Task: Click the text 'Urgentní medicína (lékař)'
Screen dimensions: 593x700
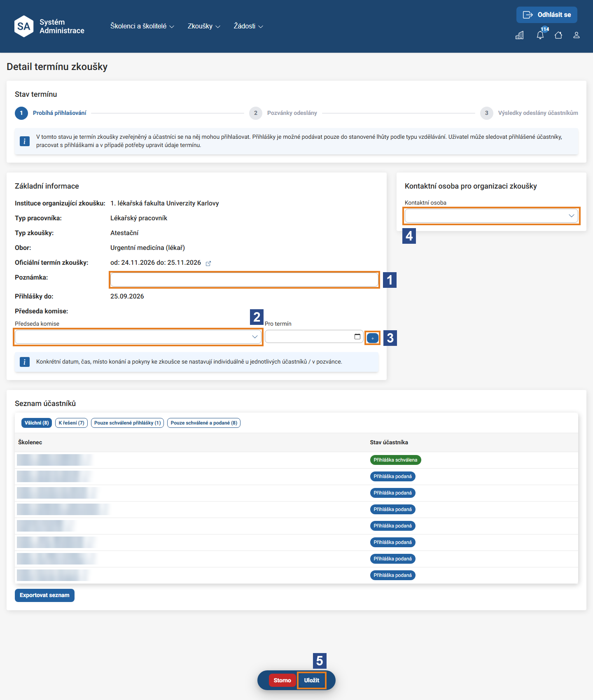Action: [x=147, y=248]
